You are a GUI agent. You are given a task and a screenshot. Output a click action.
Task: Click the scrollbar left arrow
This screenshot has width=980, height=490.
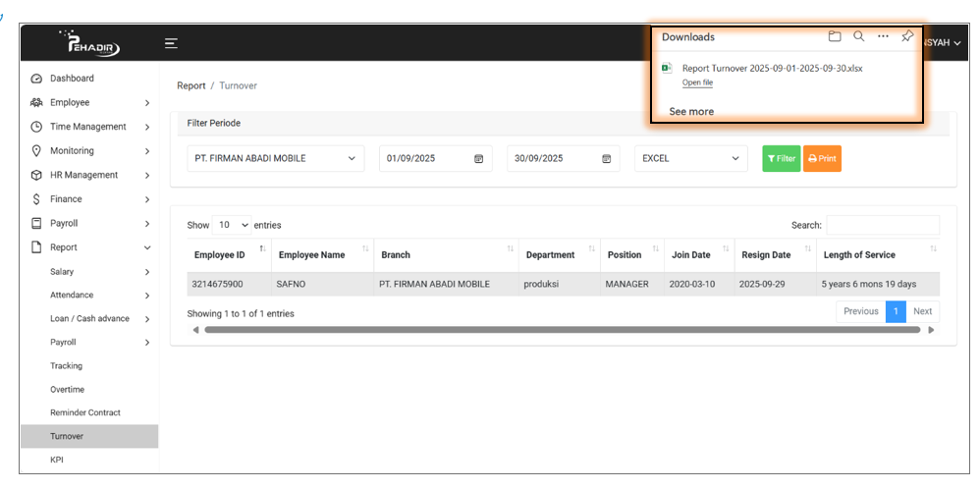pos(195,329)
